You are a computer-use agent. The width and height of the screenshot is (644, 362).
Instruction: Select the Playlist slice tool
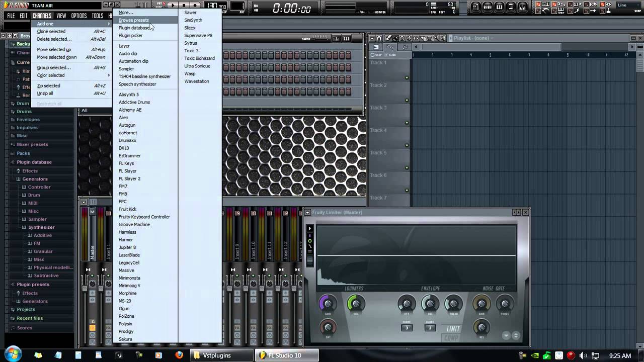click(423, 38)
